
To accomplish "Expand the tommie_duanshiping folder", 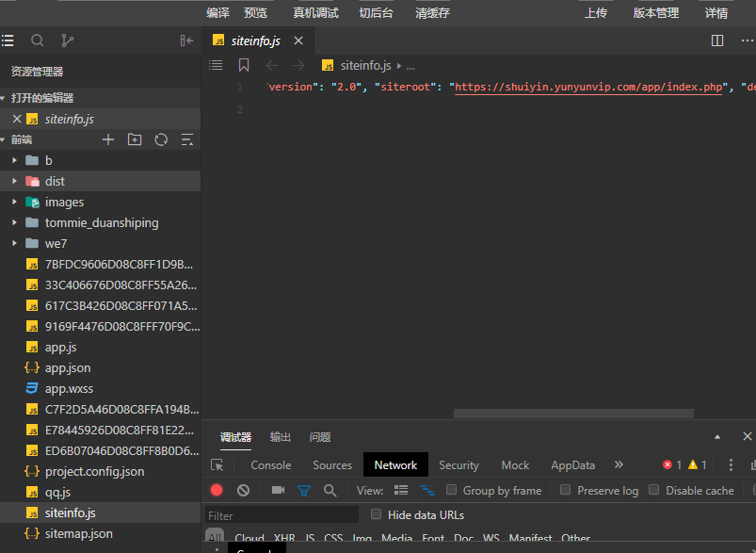I will 14,222.
